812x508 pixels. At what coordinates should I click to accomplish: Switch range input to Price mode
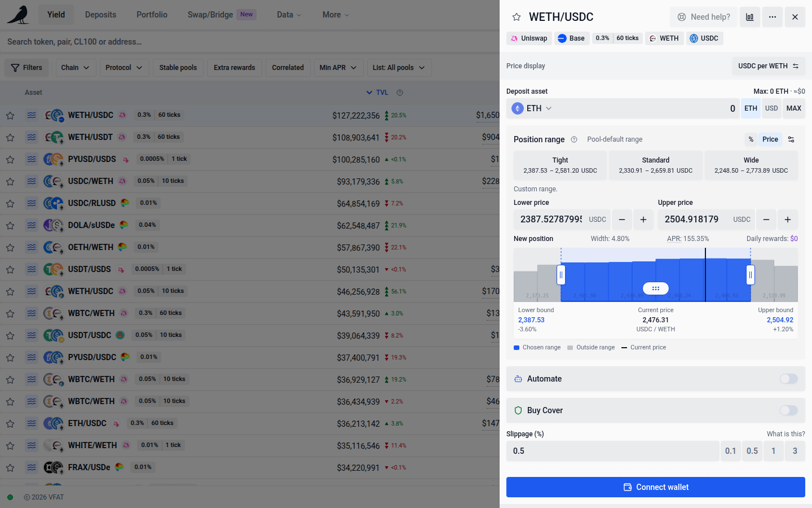click(770, 139)
